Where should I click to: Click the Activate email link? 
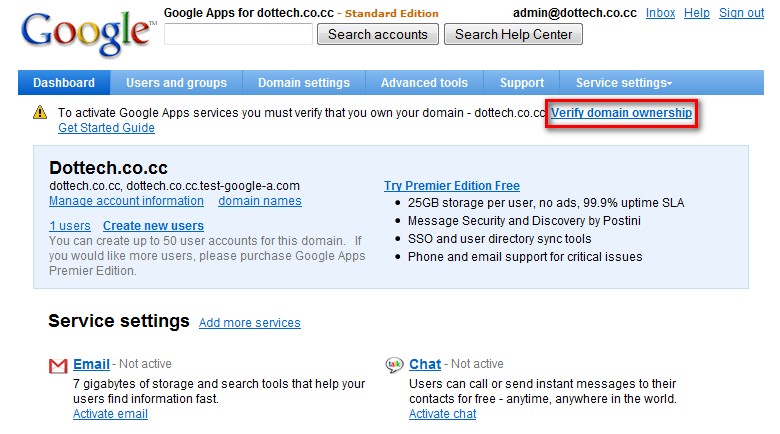pos(110,414)
